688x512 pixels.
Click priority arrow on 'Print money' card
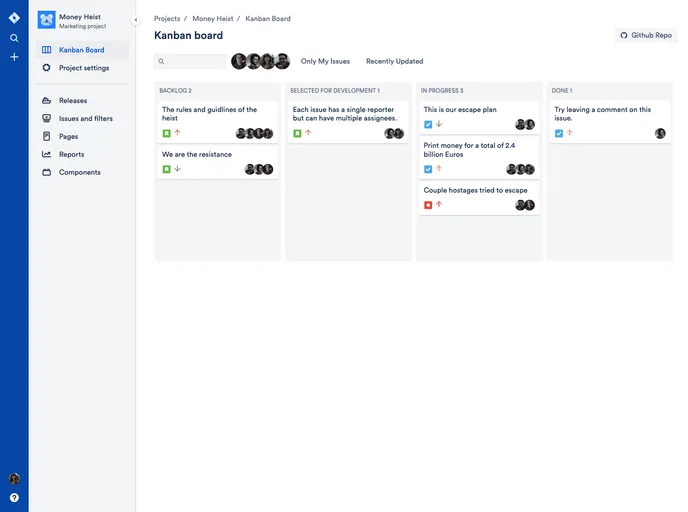439,168
